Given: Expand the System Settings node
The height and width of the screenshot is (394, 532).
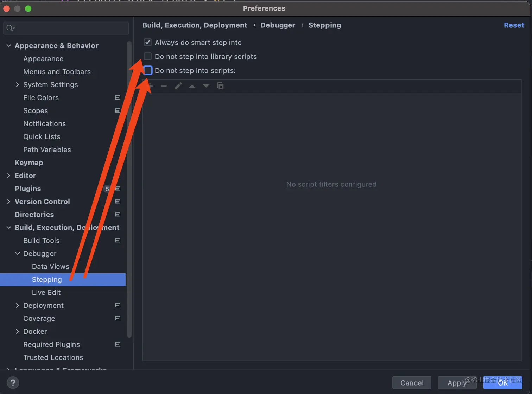Looking at the screenshot, I should pos(17,85).
